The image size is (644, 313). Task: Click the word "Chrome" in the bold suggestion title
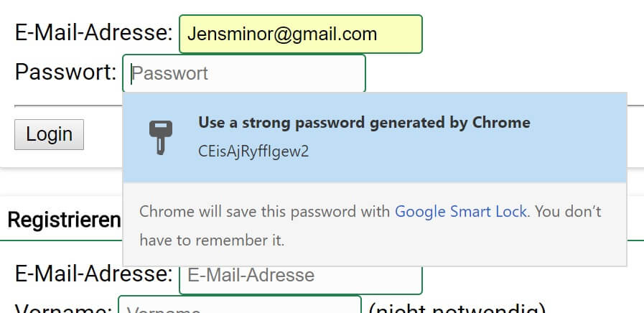tap(501, 123)
